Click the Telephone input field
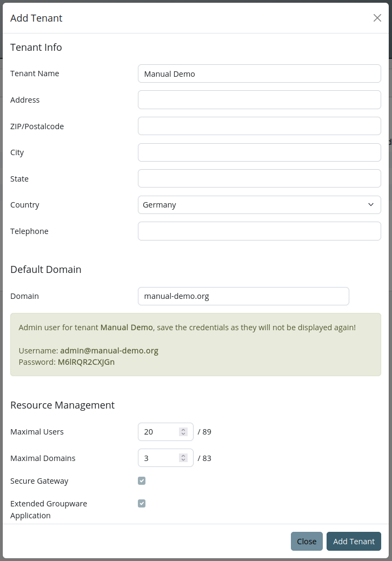 pyautogui.click(x=259, y=231)
